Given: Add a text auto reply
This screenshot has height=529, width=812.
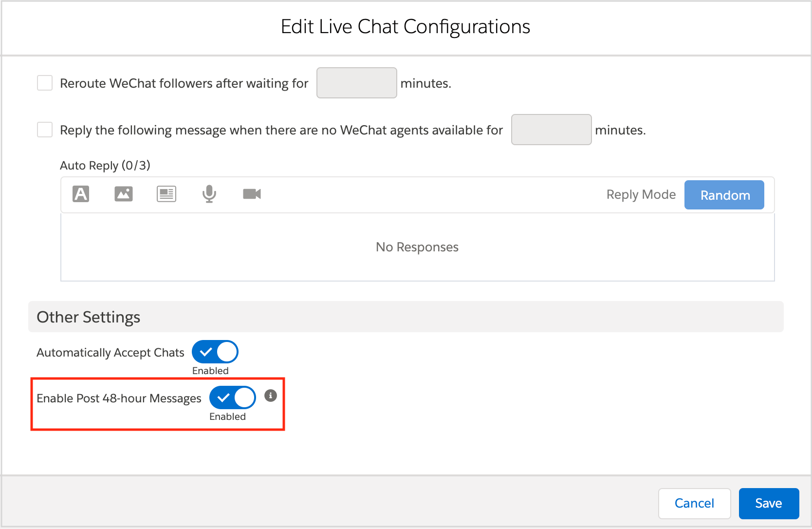Looking at the screenshot, I should point(81,194).
